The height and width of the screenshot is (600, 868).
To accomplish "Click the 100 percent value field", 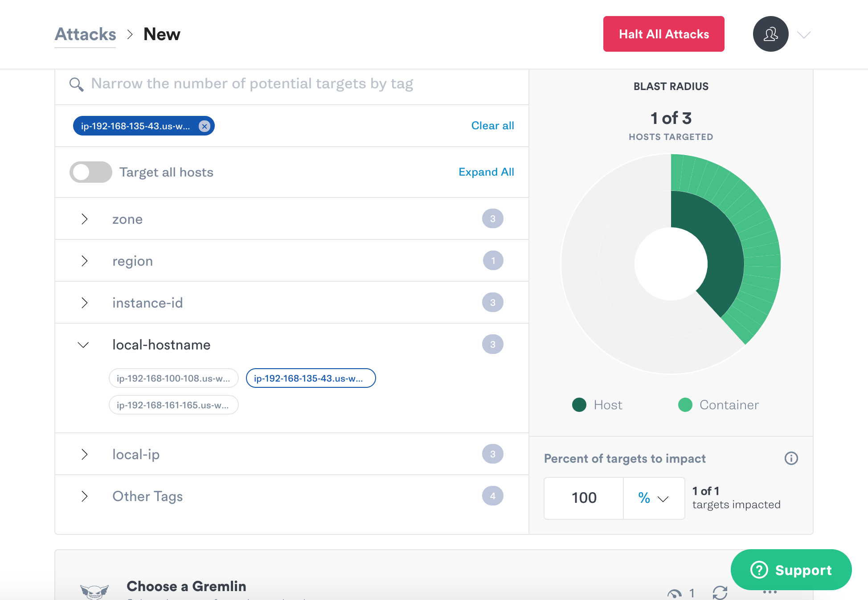I will 584,498.
